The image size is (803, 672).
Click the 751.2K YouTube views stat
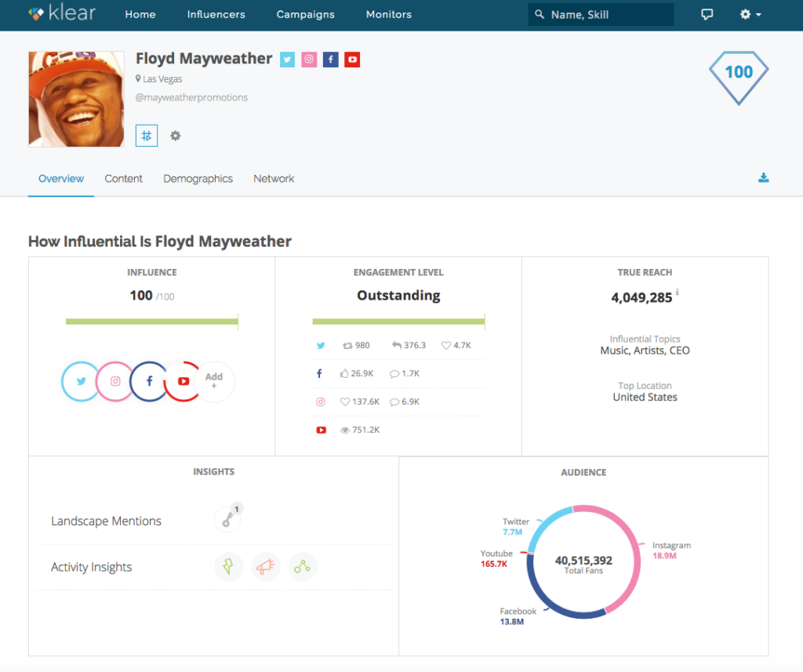point(360,430)
